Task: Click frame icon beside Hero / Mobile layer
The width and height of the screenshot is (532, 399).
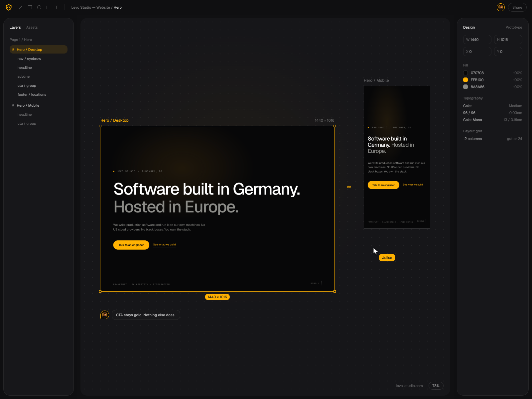Action: pos(13,105)
